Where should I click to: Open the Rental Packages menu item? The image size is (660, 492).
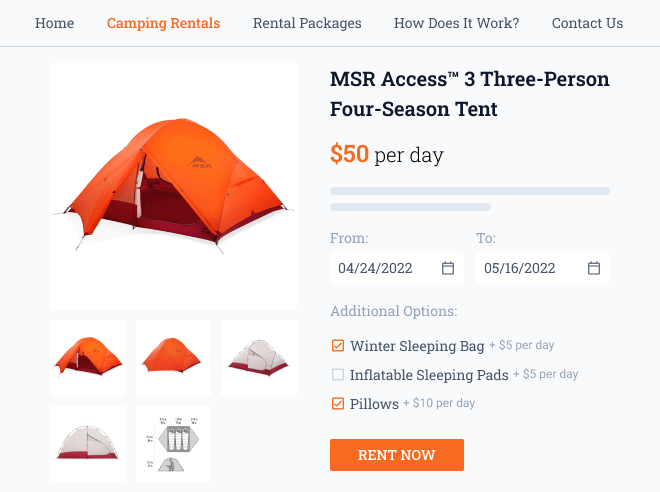coord(307,23)
